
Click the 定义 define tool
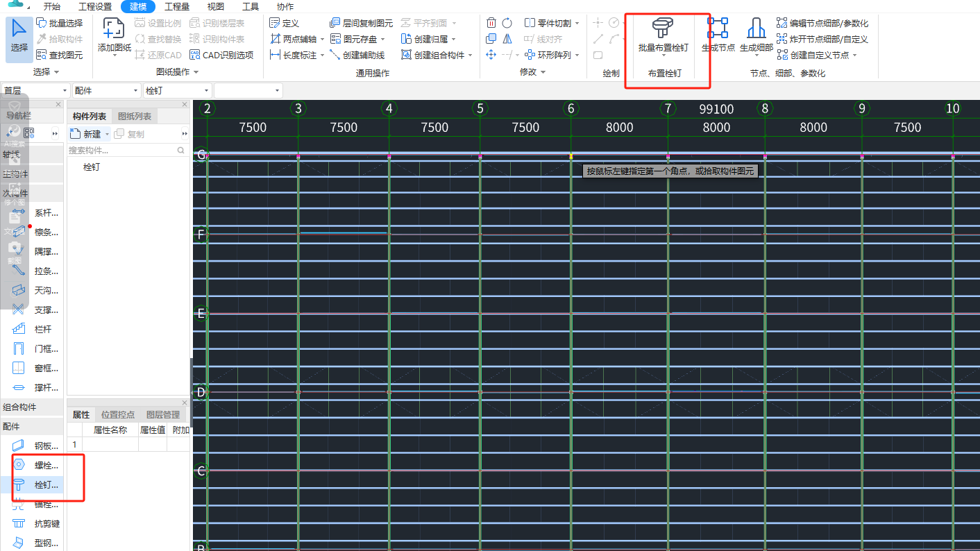click(x=285, y=23)
